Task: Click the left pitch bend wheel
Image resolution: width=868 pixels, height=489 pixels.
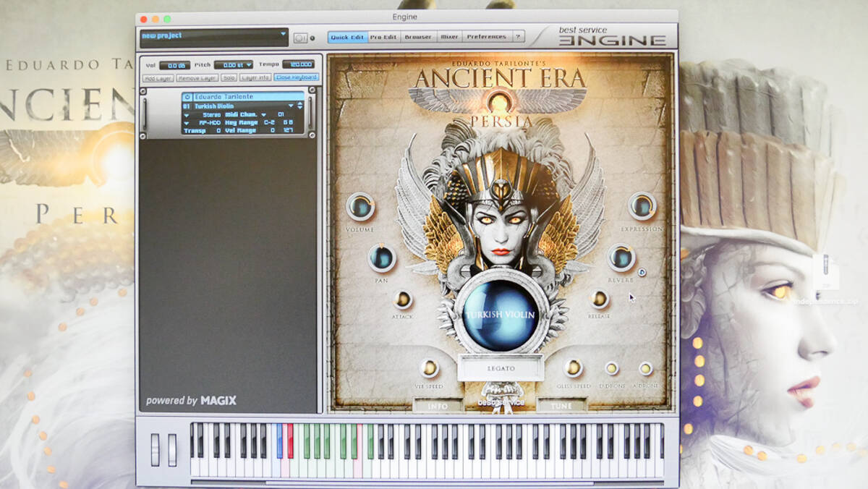Action: (155, 449)
